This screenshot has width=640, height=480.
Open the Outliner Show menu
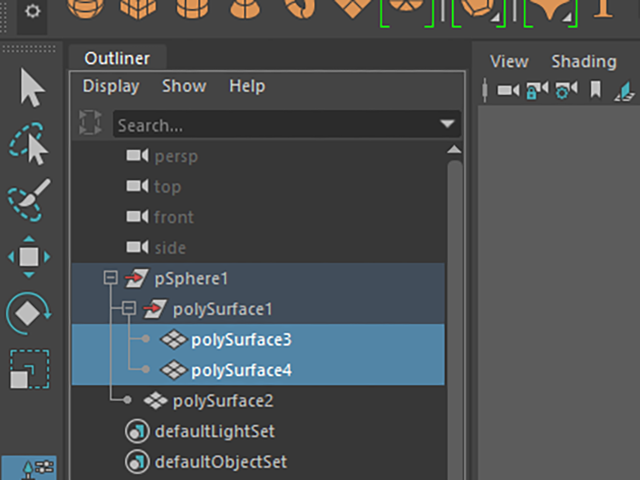click(x=184, y=86)
